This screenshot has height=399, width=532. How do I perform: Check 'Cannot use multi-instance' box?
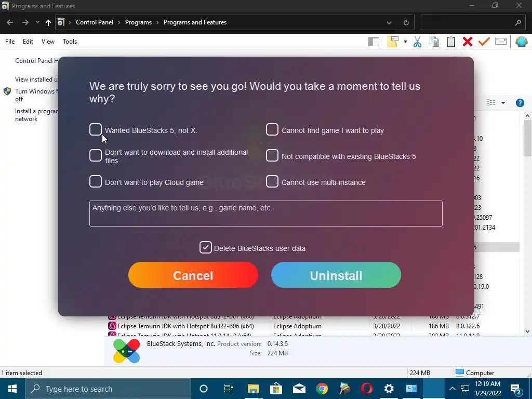[x=272, y=181]
